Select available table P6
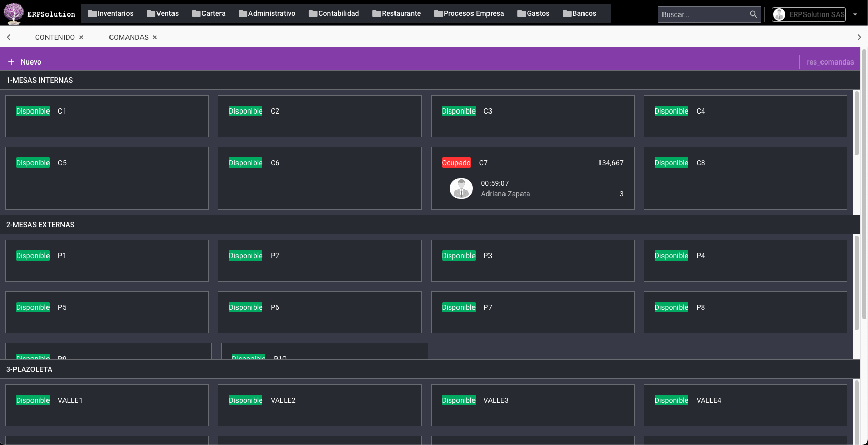The width and height of the screenshot is (868, 445). [x=320, y=312]
